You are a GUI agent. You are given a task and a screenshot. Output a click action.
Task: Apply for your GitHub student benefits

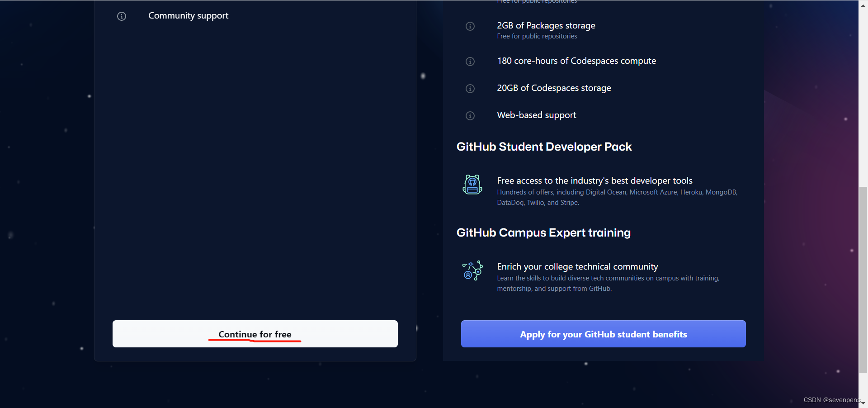603,334
